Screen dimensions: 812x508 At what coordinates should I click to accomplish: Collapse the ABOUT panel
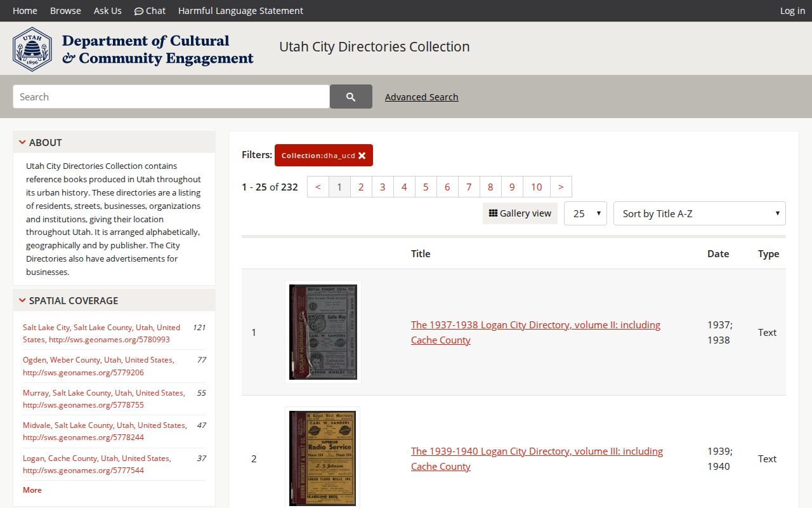(x=114, y=142)
